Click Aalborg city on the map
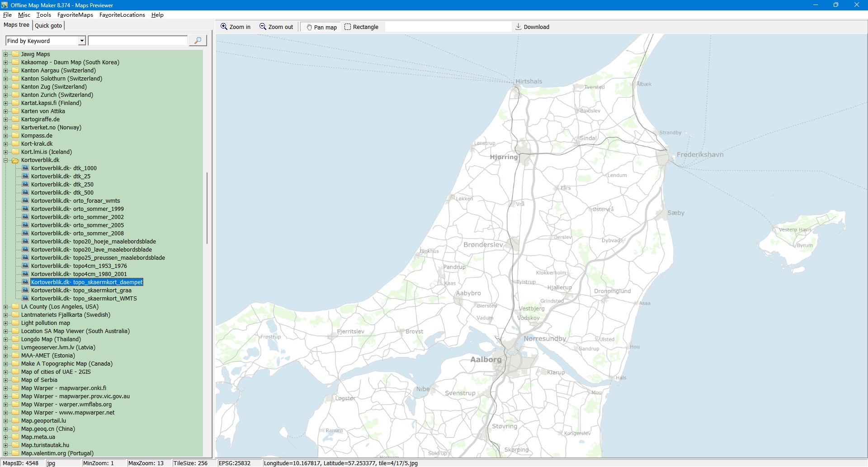This screenshot has height=467, width=868. [486, 359]
